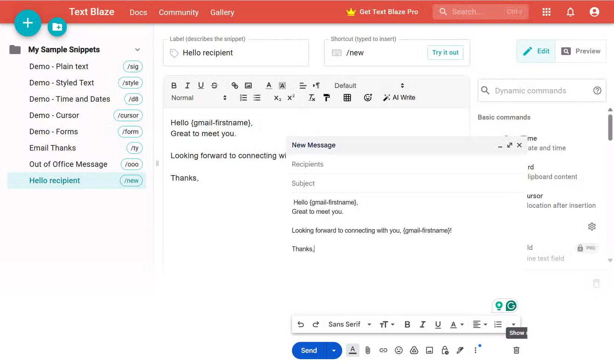Switch to the Preview tab
Image resolution: width=614 pixels, height=364 pixels.
(x=581, y=51)
